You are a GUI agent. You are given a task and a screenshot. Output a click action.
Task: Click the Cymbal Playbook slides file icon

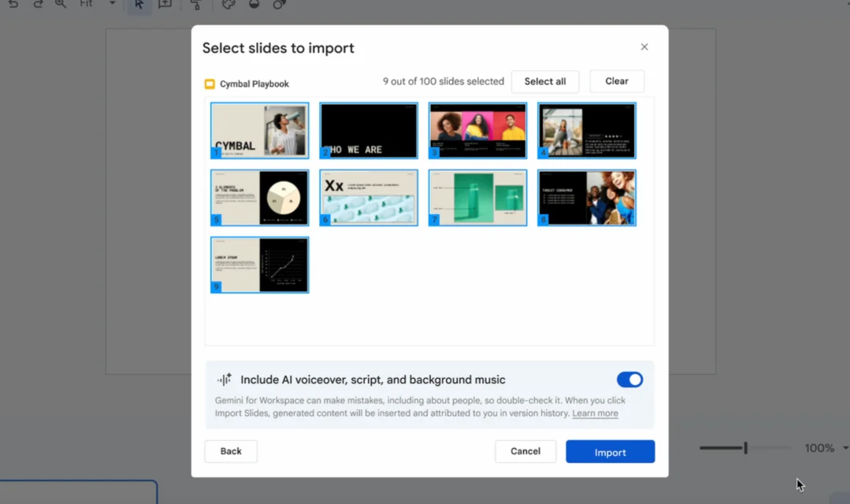pos(210,84)
